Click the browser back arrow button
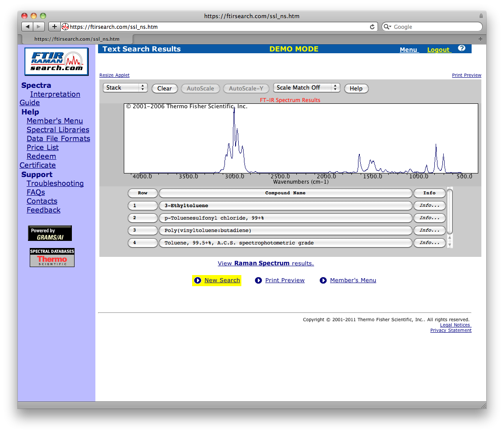 28,27
